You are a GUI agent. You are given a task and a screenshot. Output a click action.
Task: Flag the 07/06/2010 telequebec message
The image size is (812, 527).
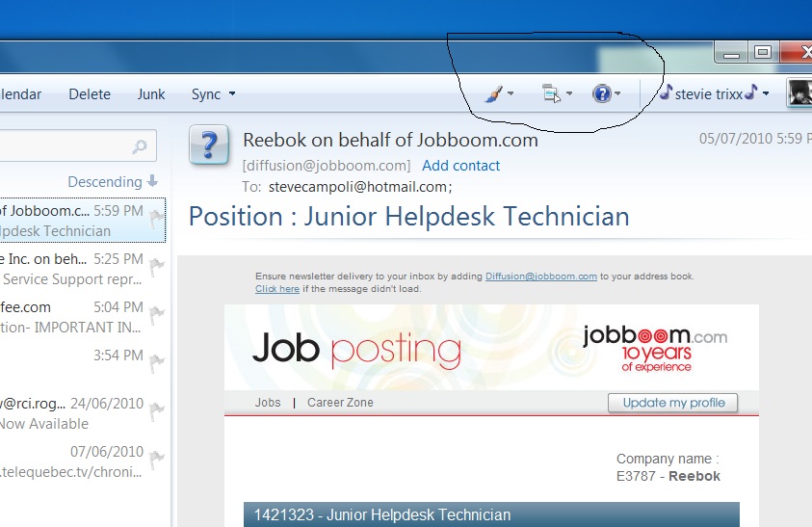156,461
